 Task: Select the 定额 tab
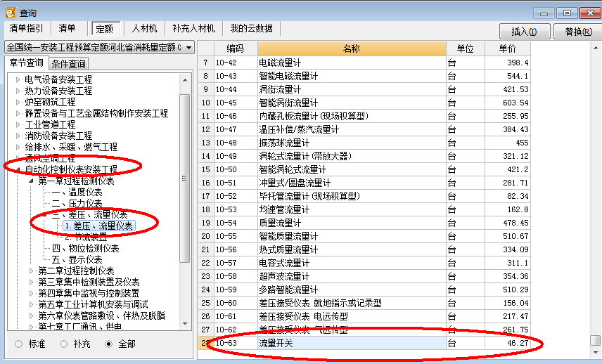(104, 29)
